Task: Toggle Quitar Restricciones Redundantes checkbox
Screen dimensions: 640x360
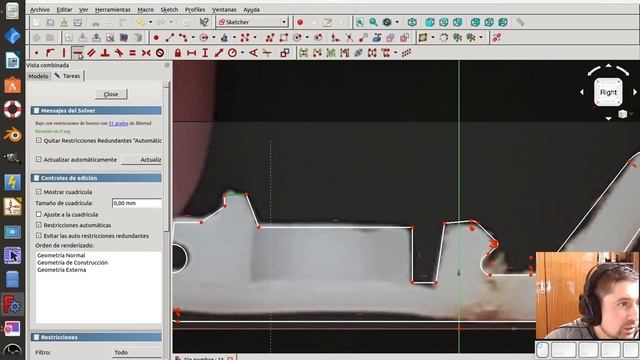Action: pyautogui.click(x=39, y=140)
